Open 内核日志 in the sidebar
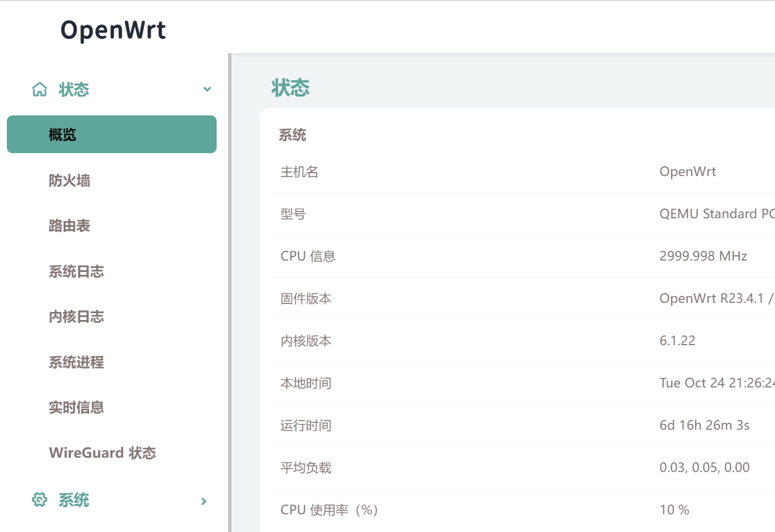Viewport: 775px width, 532px height. [76, 317]
